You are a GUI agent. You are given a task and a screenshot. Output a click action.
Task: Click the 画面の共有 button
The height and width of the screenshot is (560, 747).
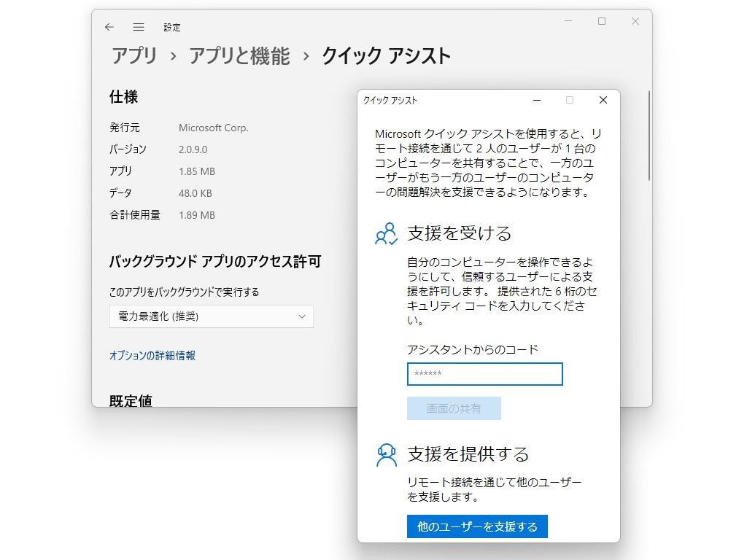click(x=453, y=408)
